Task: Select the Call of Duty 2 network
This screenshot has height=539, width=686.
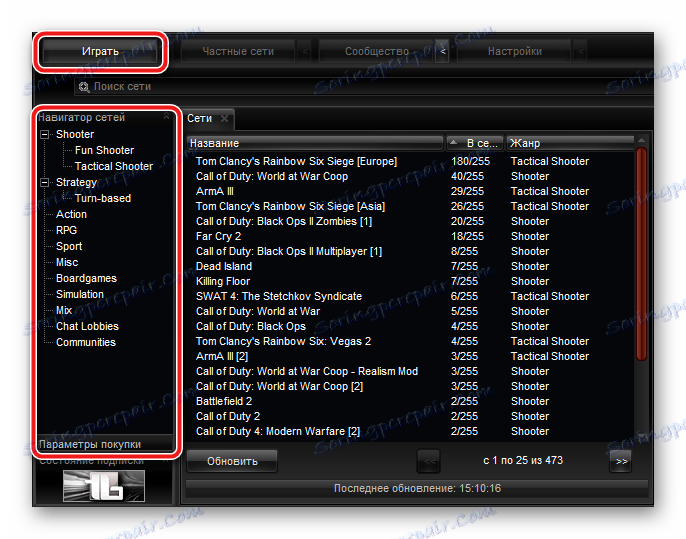Action: click(x=410, y=416)
